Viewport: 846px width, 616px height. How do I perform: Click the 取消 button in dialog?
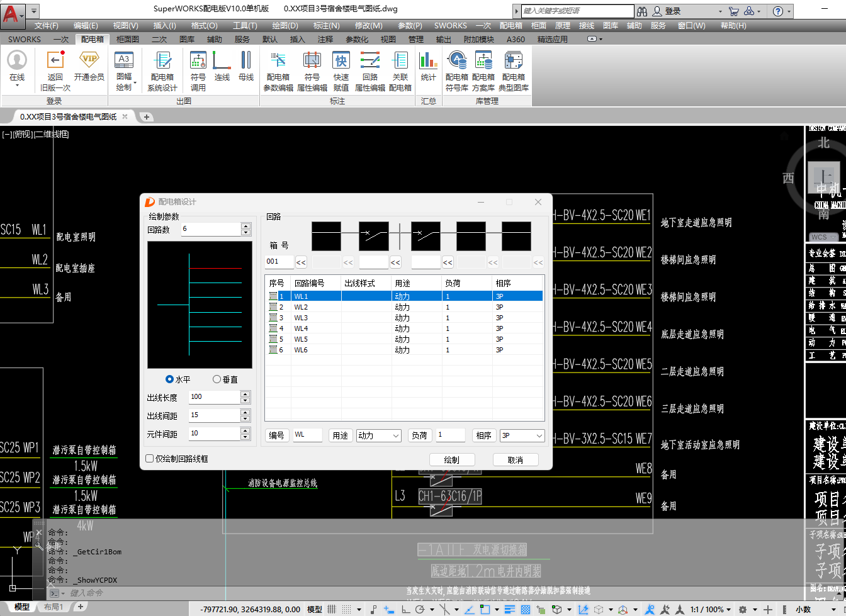(x=515, y=460)
